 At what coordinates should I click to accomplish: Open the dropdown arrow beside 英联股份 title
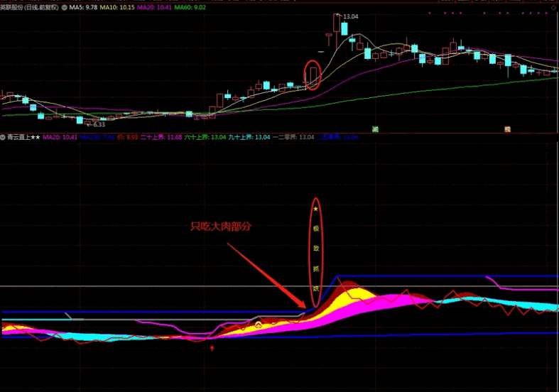(x=64, y=7)
